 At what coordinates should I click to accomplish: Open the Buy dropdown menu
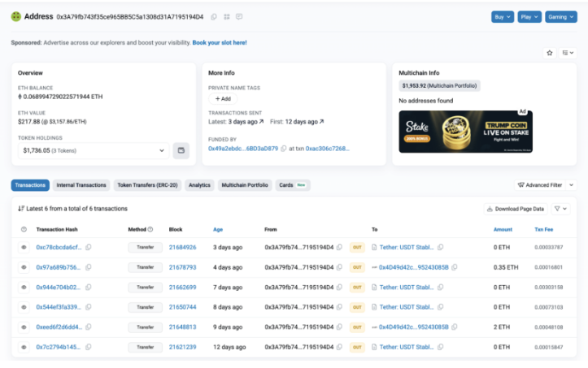point(503,16)
